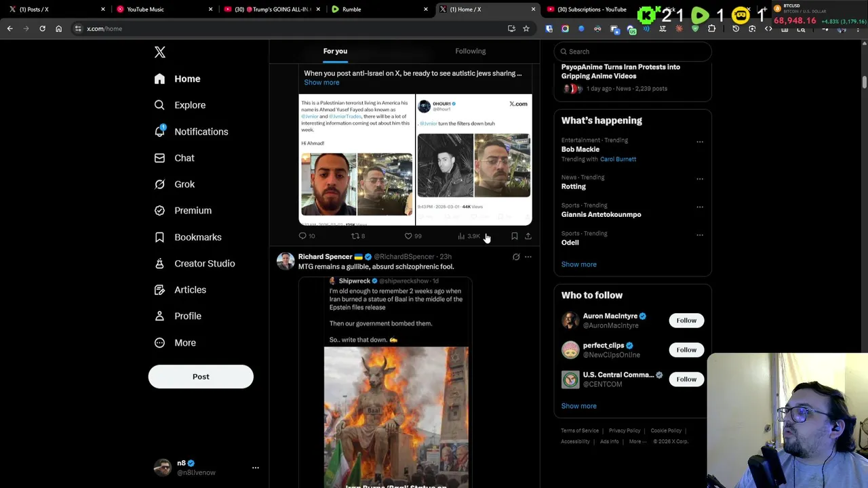Open the Cookie Policy link
The height and width of the screenshot is (488, 868).
click(666, 431)
